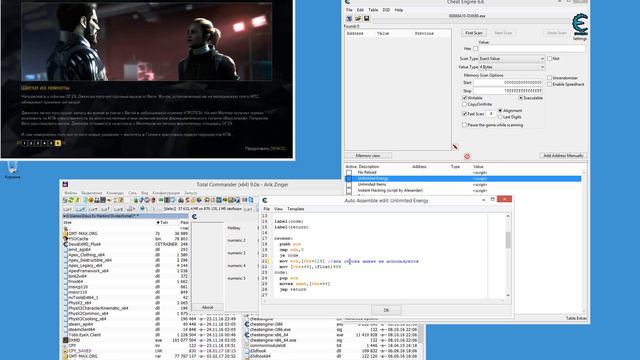
Task: Open the Template menu in Auto Assemble
Action: click(x=296, y=209)
